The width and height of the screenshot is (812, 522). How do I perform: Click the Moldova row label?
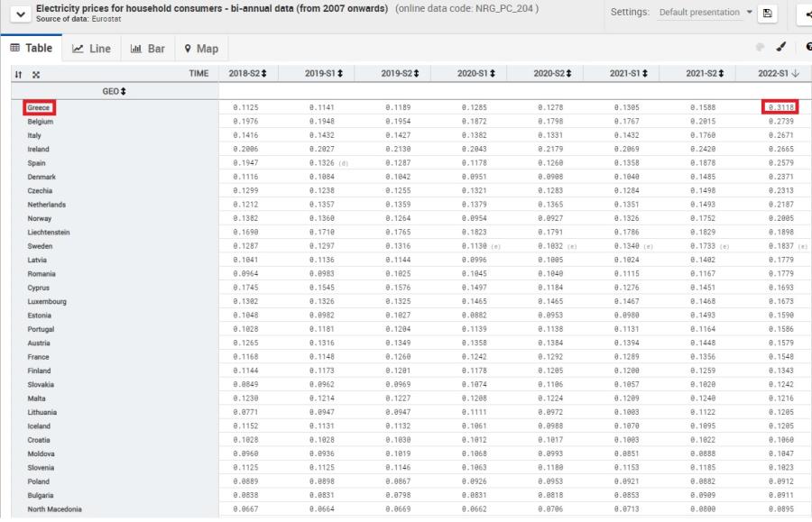(41, 453)
